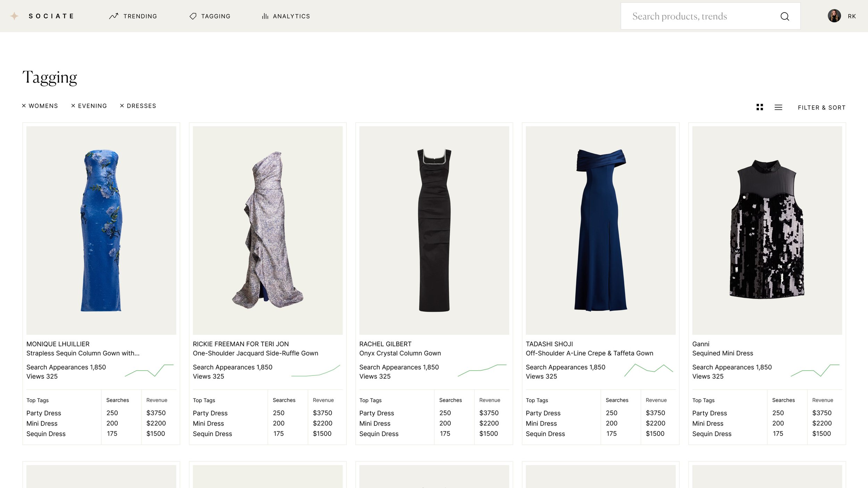Click Mini Dress tag on Rachel Gilbert card
Viewport: 868px width, 488px height.
click(x=375, y=423)
